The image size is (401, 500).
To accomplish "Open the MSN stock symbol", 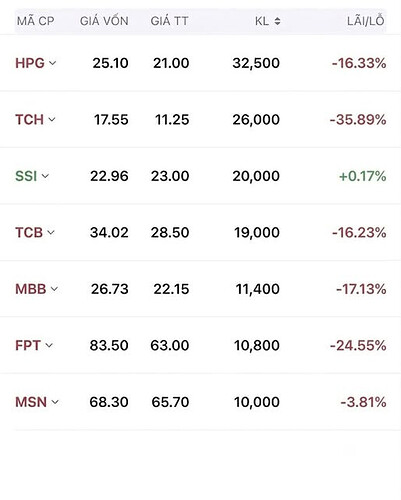I will tap(31, 402).
